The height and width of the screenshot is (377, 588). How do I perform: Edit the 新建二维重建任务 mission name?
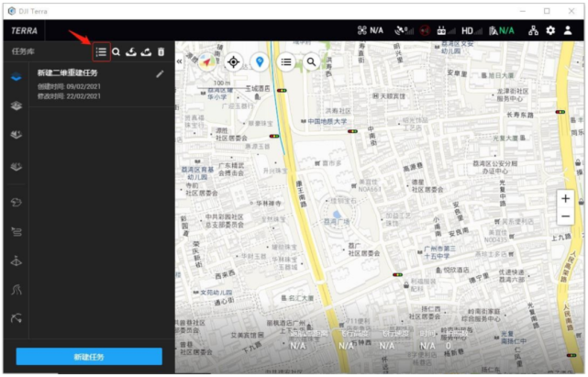tap(161, 73)
